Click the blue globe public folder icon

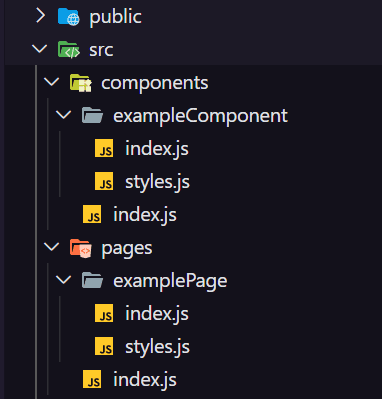69,17
